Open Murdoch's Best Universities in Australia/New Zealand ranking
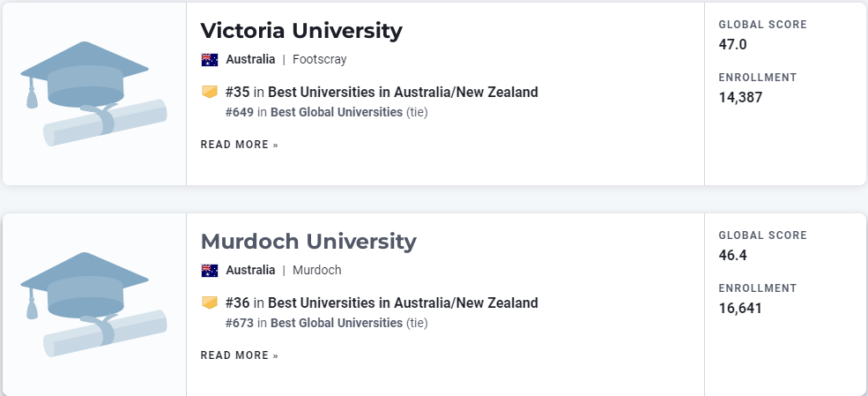The height and width of the screenshot is (396, 868). click(403, 303)
